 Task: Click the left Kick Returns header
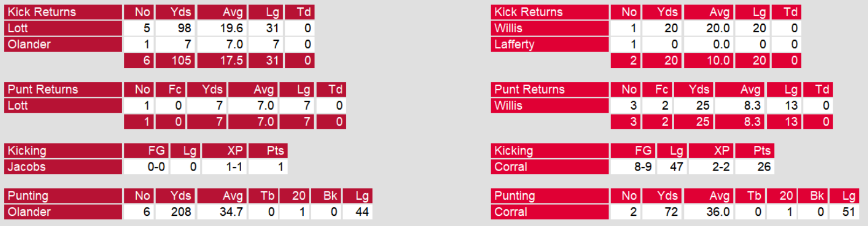coord(42,12)
